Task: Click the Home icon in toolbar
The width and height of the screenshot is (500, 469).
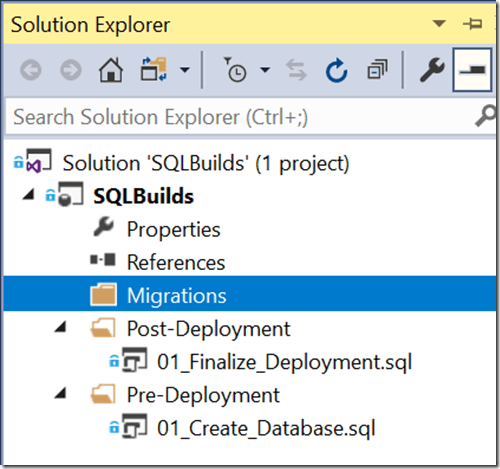Action: [x=111, y=70]
